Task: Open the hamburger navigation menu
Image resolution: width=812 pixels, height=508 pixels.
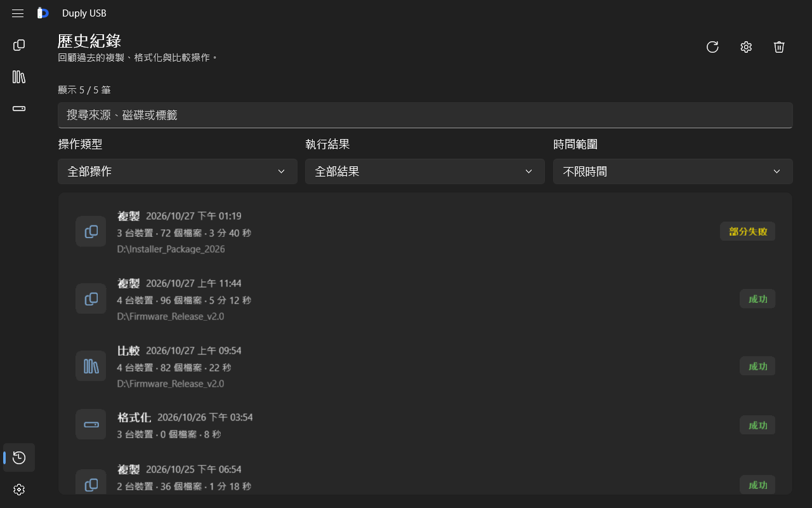Action: click(x=18, y=13)
